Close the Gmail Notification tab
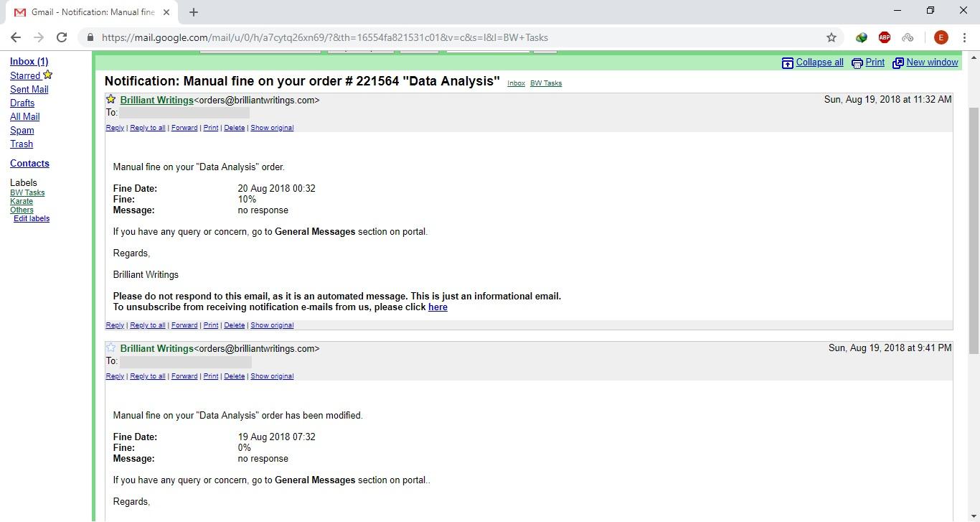 (x=166, y=12)
